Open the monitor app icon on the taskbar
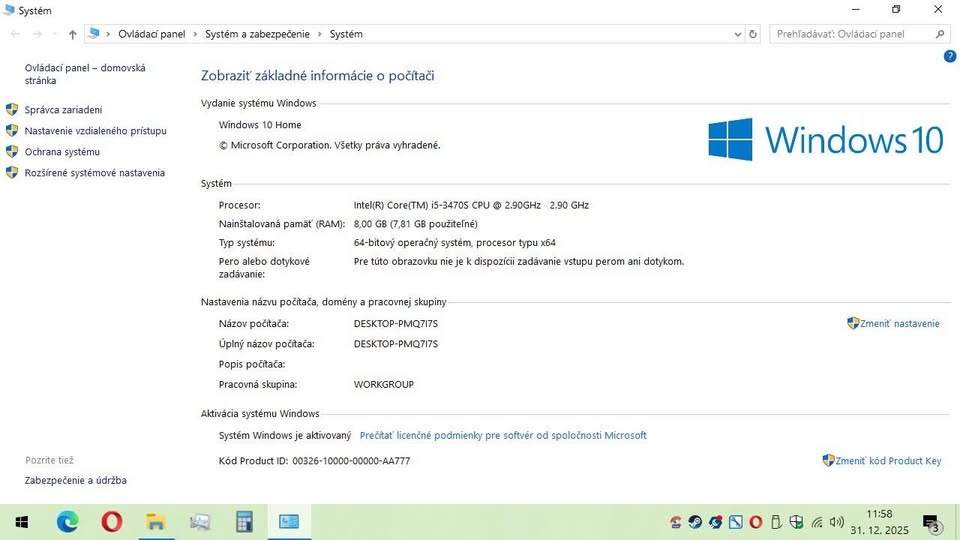Screen dimensions: 960x540 [x=200, y=522]
